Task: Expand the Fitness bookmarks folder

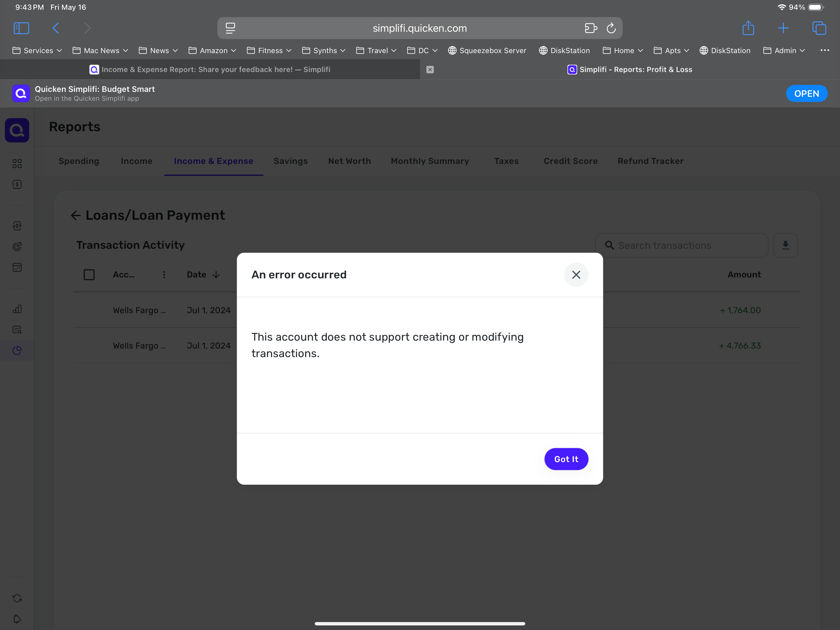Action: click(x=269, y=50)
